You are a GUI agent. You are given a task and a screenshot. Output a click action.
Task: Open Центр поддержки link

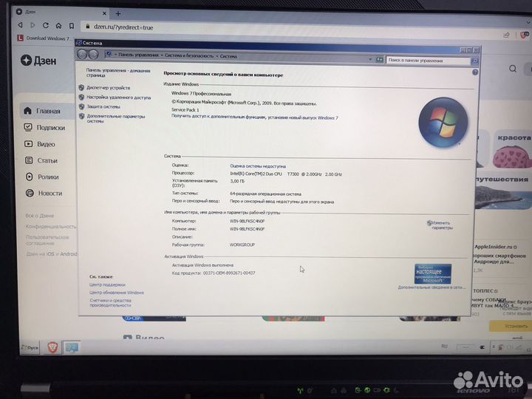tap(107, 284)
